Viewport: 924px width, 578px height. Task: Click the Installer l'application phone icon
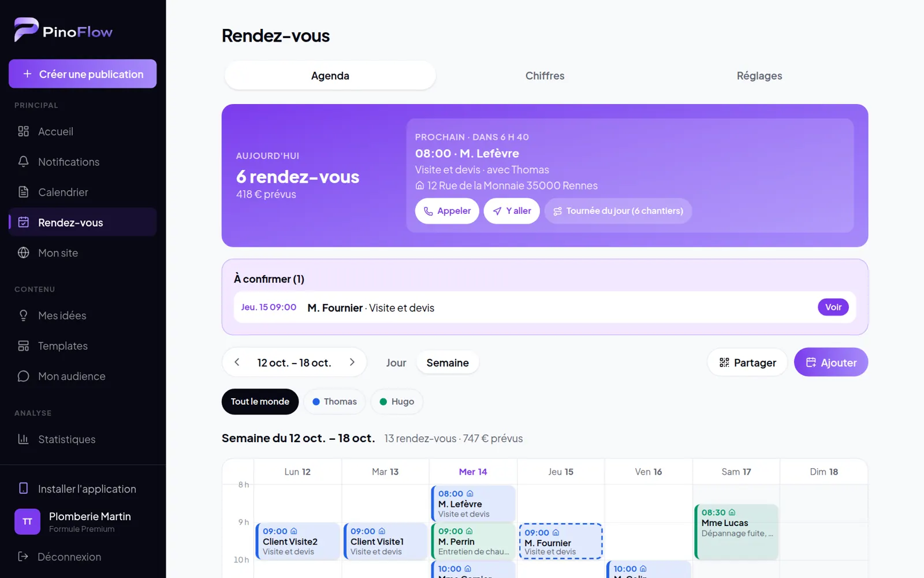point(23,488)
